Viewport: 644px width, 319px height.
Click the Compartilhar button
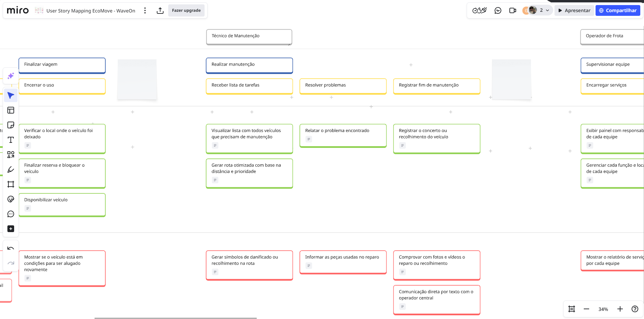(x=617, y=10)
